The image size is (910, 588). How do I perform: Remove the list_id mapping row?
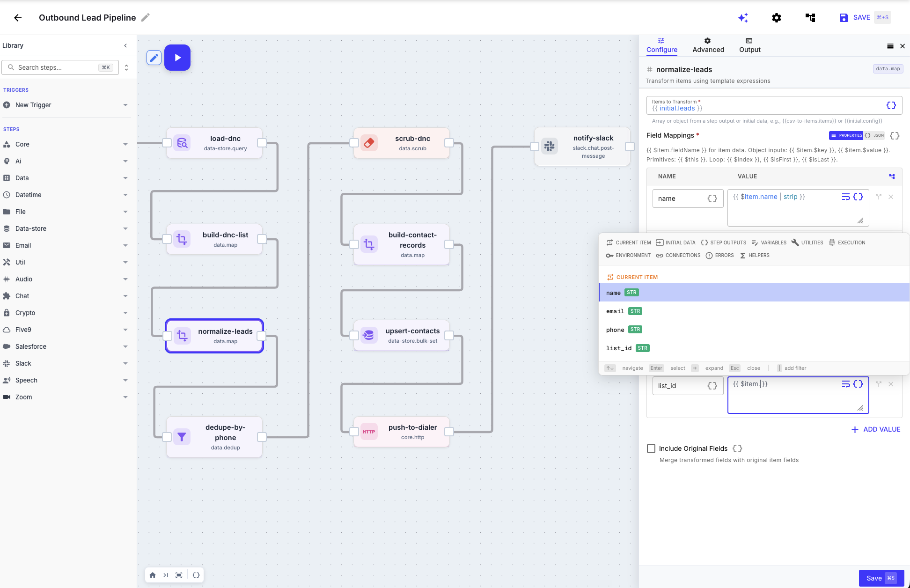pyautogui.click(x=891, y=384)
